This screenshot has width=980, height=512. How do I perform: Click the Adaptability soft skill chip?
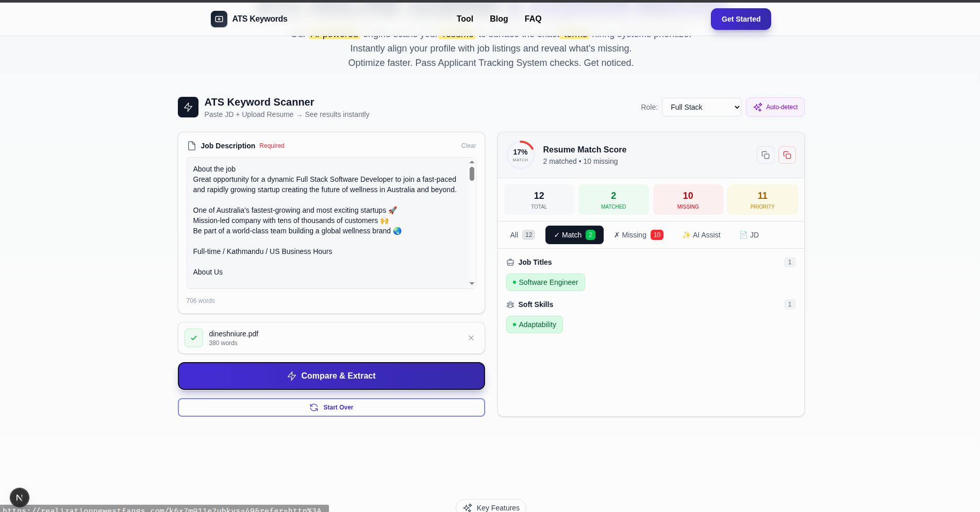pyautogui.click(x=534, y=325)
